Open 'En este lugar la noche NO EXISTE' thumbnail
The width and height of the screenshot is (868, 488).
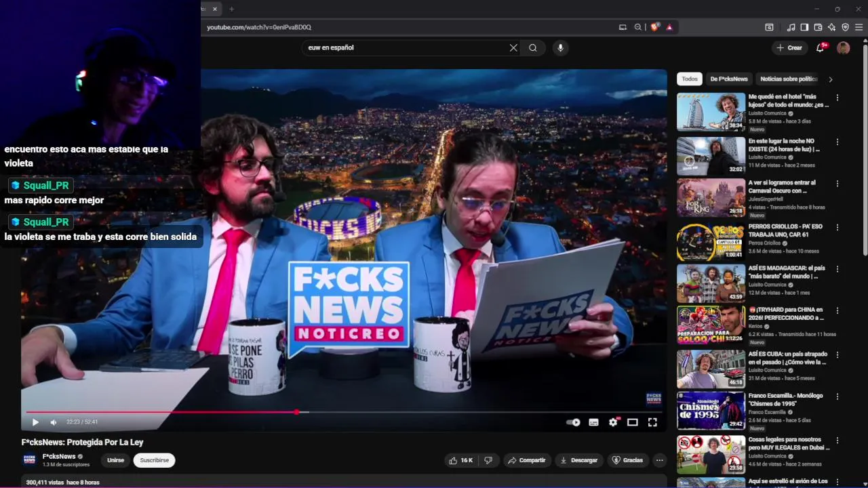711,156
